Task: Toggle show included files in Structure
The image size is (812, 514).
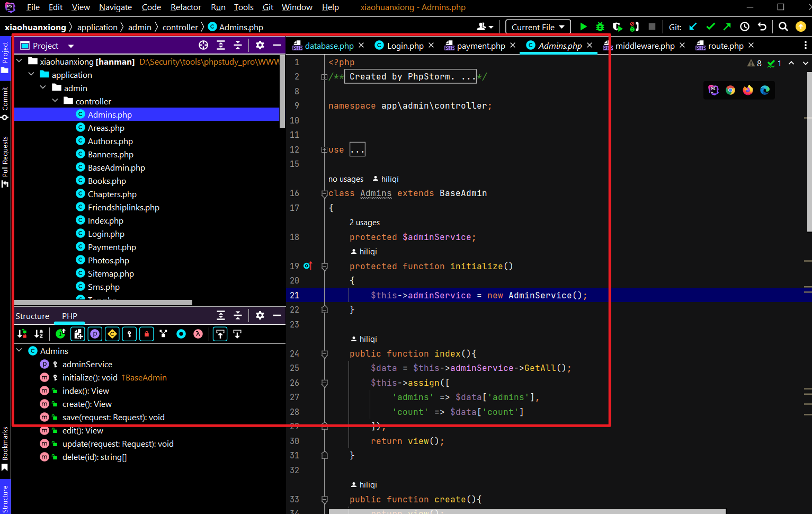Action: point(78,334)
